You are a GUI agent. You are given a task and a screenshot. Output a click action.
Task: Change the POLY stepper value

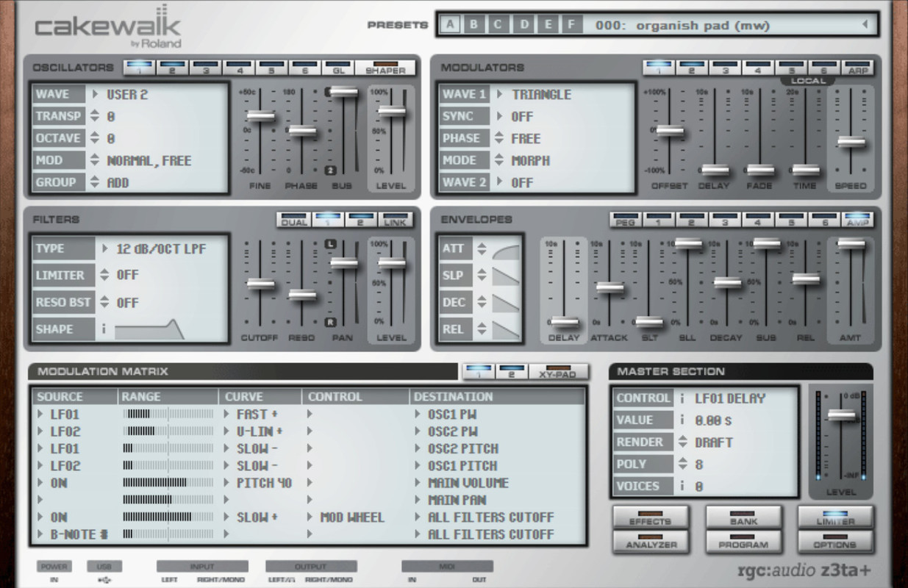tap(682, 464)
